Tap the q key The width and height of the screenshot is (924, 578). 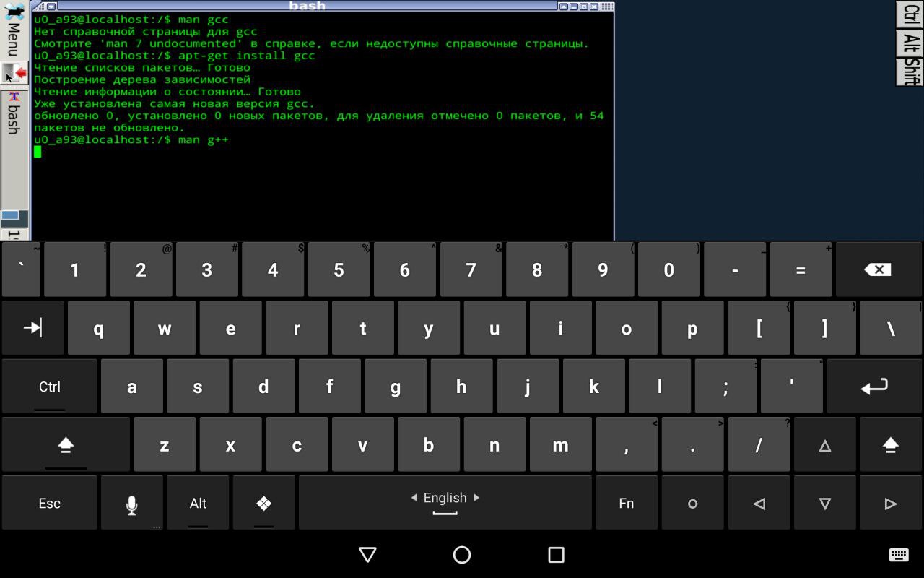coord(98,328)
